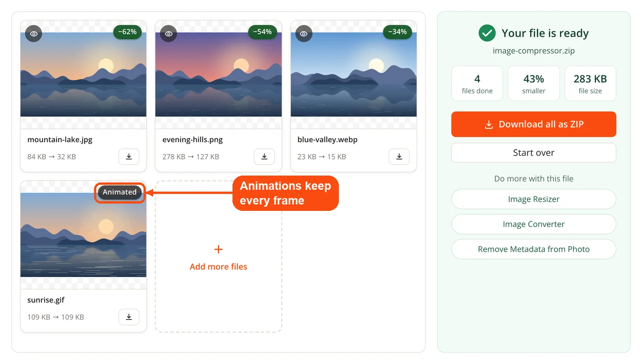Click the Animated badge on sunrise.gif
The height and width of the screenshot is (364, 642).
120,193
